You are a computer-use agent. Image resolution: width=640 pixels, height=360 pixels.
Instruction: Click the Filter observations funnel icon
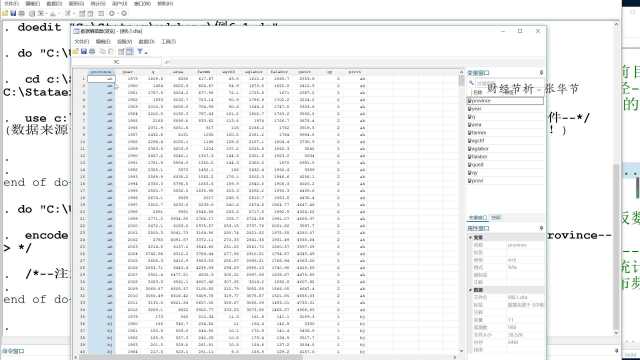coord(140,51)
